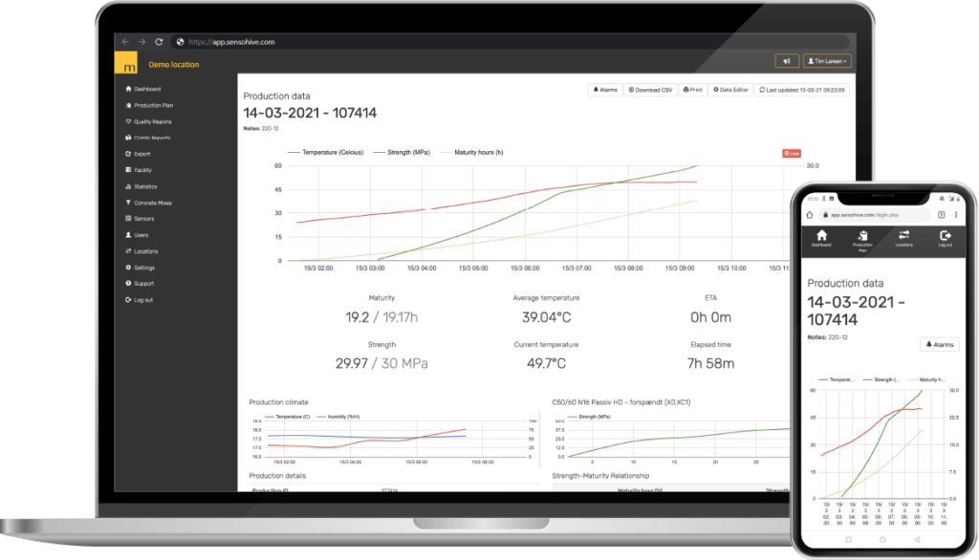Click the '19.2 / 19.17h' maturity value
The height and width of the screenshot is (560, 979).
tap(381, 317)
